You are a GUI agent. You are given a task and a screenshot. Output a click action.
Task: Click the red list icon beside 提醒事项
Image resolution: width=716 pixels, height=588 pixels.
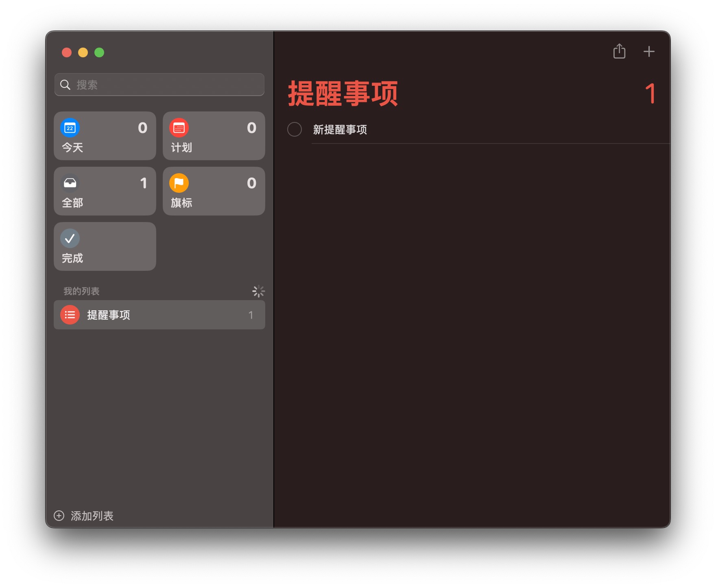[x=70, y=315]
